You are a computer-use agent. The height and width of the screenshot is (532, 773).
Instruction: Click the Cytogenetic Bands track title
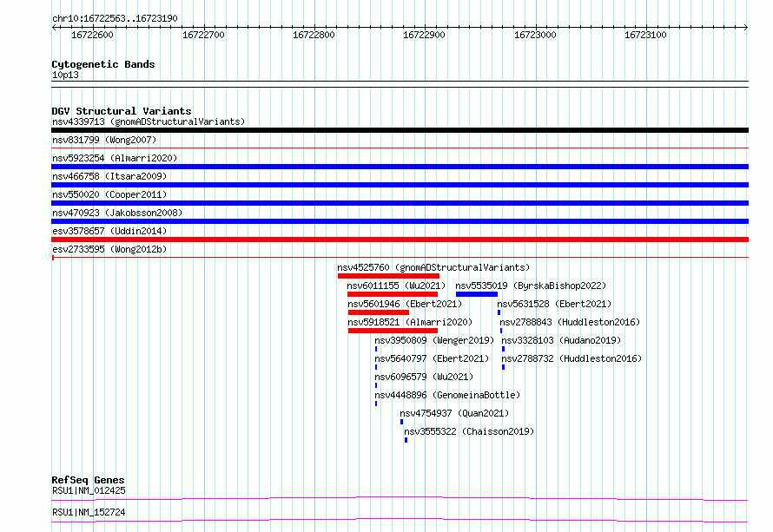(x=103, y=64)
